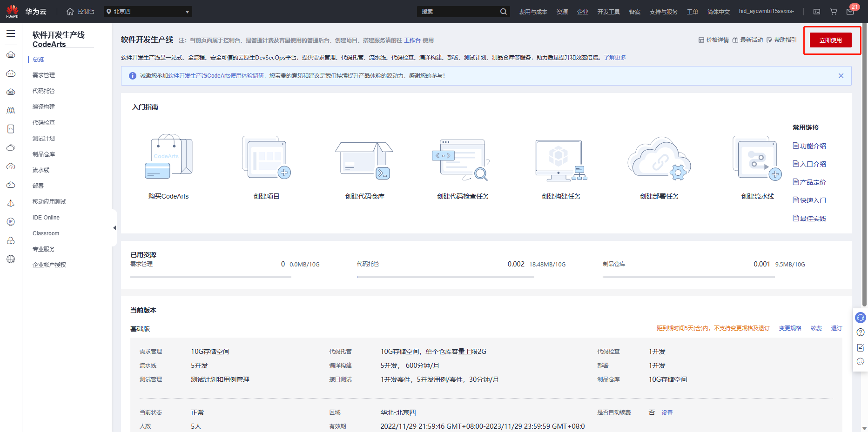Open the account name menu hid_aycwmbf15svxns-
This screenshot has width=868, height=432.
click(x=766, y=11)
